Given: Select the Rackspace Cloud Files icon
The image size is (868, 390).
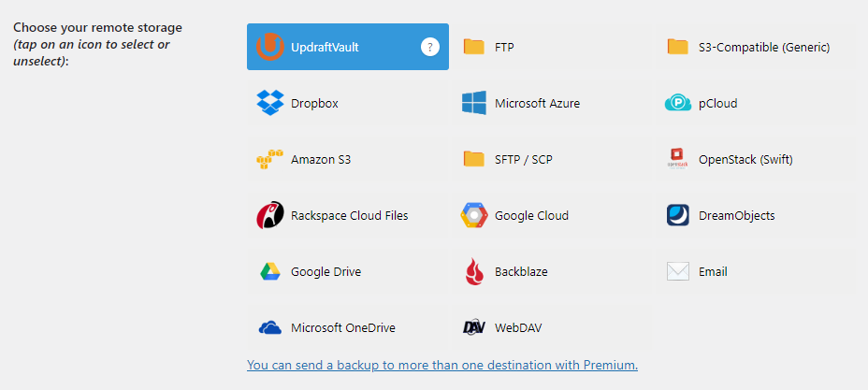Looking at the screenshot, I should coord(269,215).
